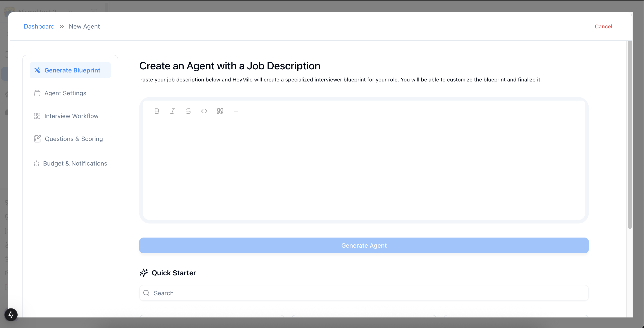Toggle bold formatting in editor toolbar
Viewport: 644px width, 328px height.
point(157,111)
